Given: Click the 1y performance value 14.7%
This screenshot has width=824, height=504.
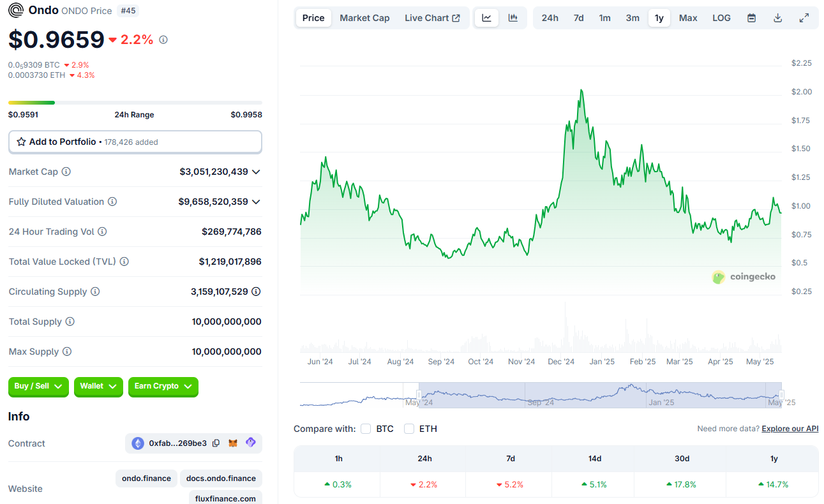Looking at the screenshot, I should pyautogui.click(x=774, y=484).
